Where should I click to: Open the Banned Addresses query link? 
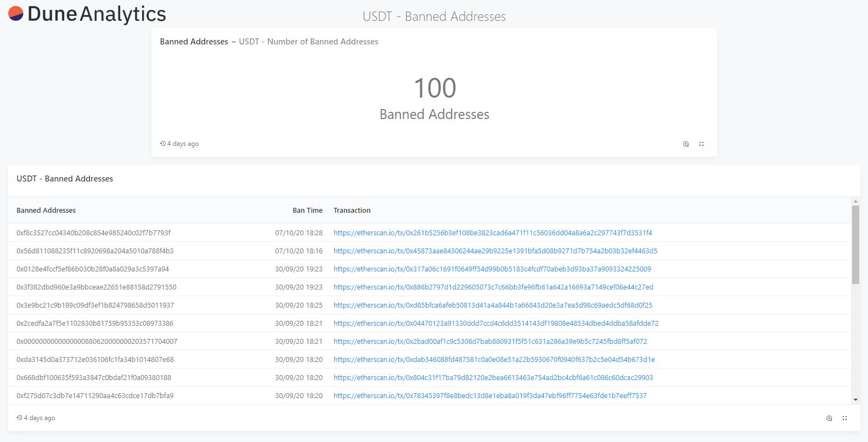click(194, 42)
